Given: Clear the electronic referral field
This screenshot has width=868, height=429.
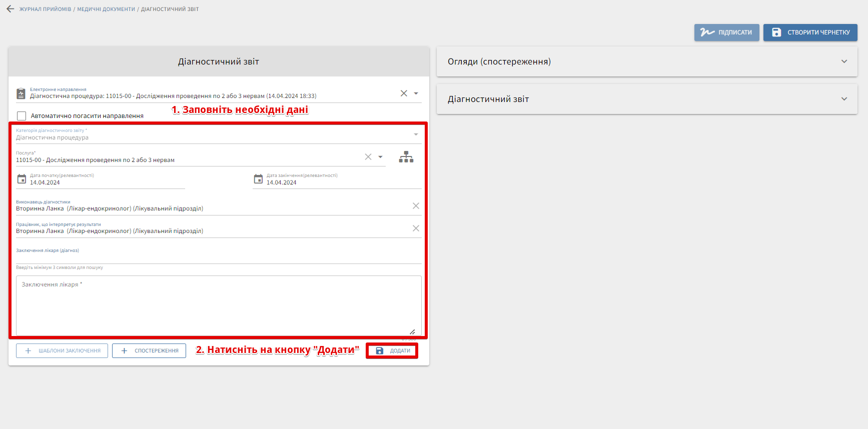Looking at the screenshot, I should [x=404, y=93].
